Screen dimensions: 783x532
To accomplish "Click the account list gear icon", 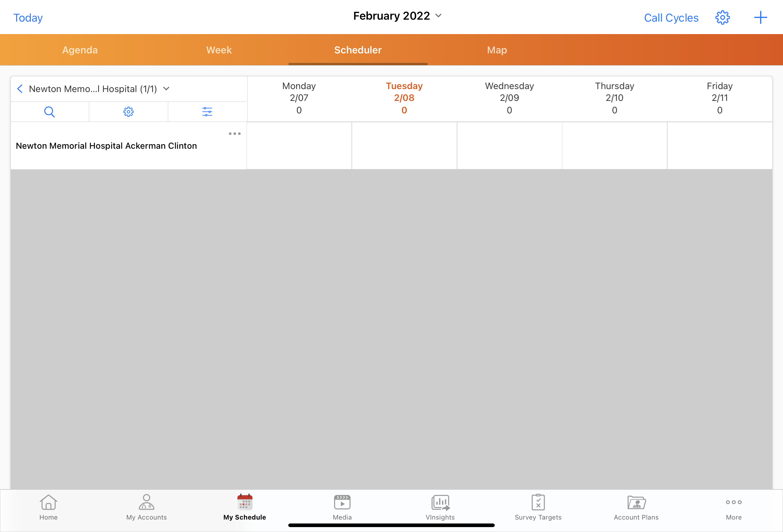I will (128, 111).
